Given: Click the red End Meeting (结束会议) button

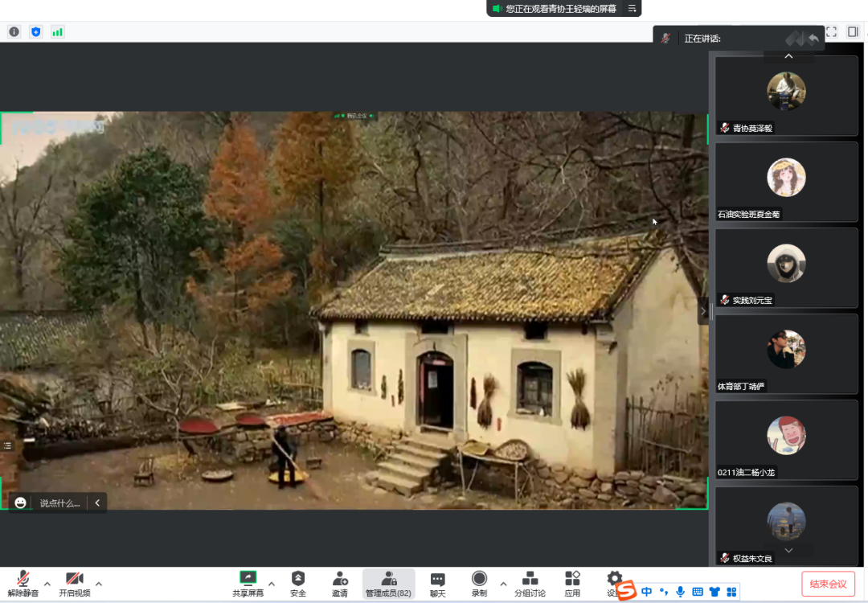Looking at the screenshot, I should 828,584.
